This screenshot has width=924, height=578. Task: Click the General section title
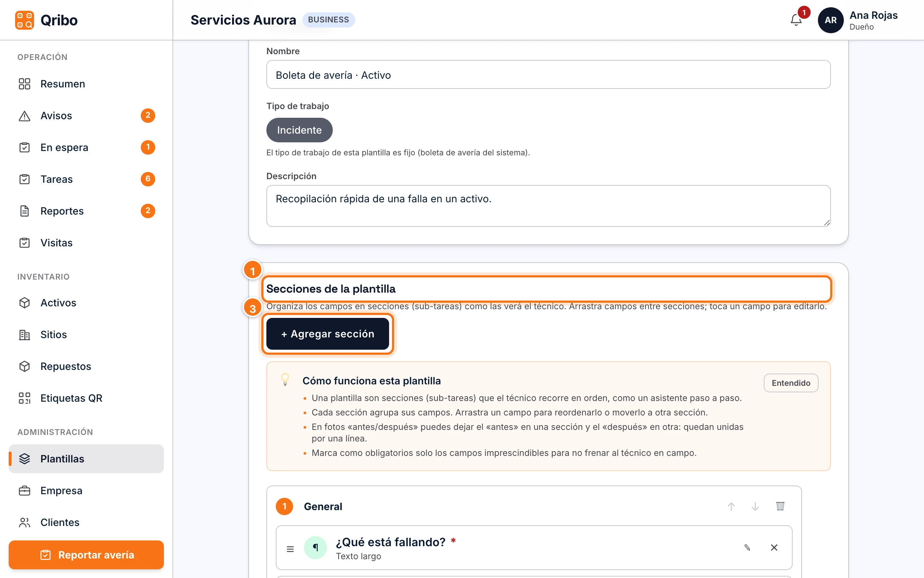tap(323, 506)
